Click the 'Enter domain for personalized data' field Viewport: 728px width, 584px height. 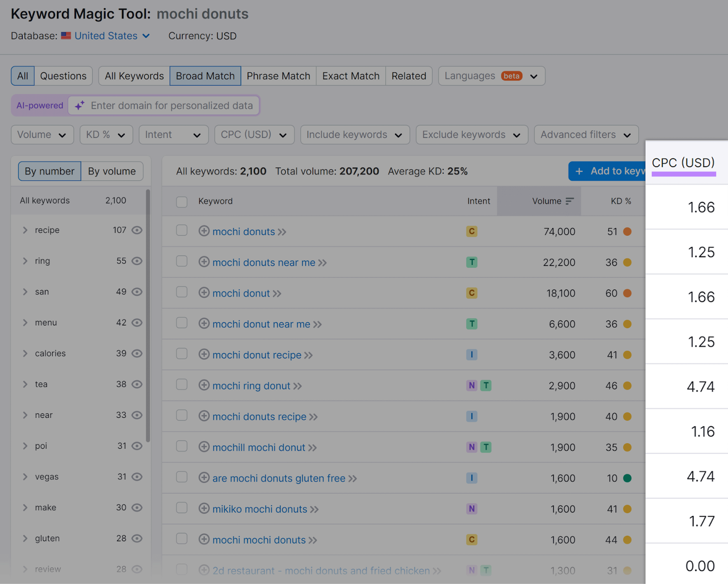click(172, 106)
